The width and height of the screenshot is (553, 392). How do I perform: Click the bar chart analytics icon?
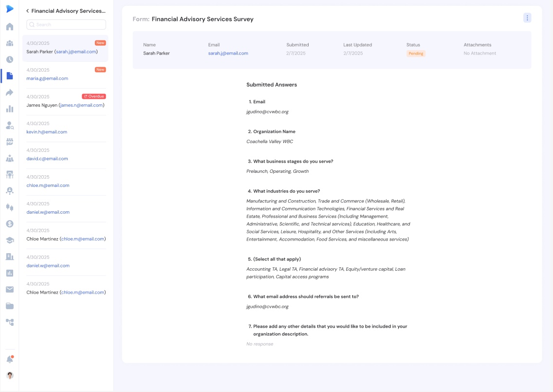click(x=9, y=109)
